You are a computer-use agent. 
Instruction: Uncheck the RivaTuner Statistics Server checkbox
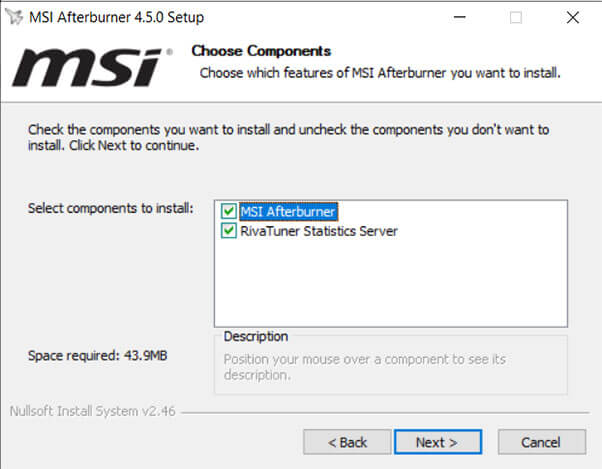(x=228, y=231)
